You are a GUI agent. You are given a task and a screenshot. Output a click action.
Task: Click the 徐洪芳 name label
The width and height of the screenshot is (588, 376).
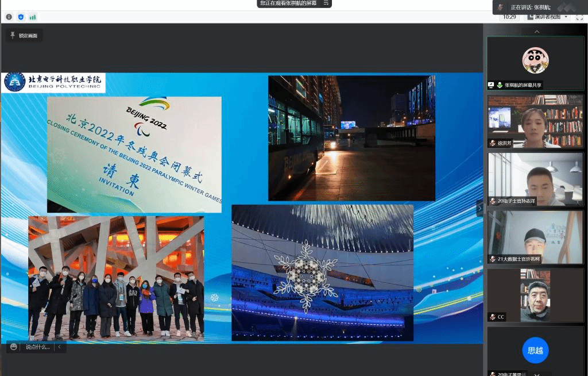[504, 143]
